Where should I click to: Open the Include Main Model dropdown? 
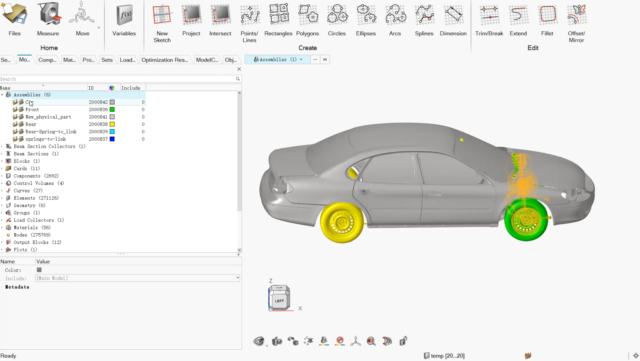pyautogui.click(x=137, y=278)
